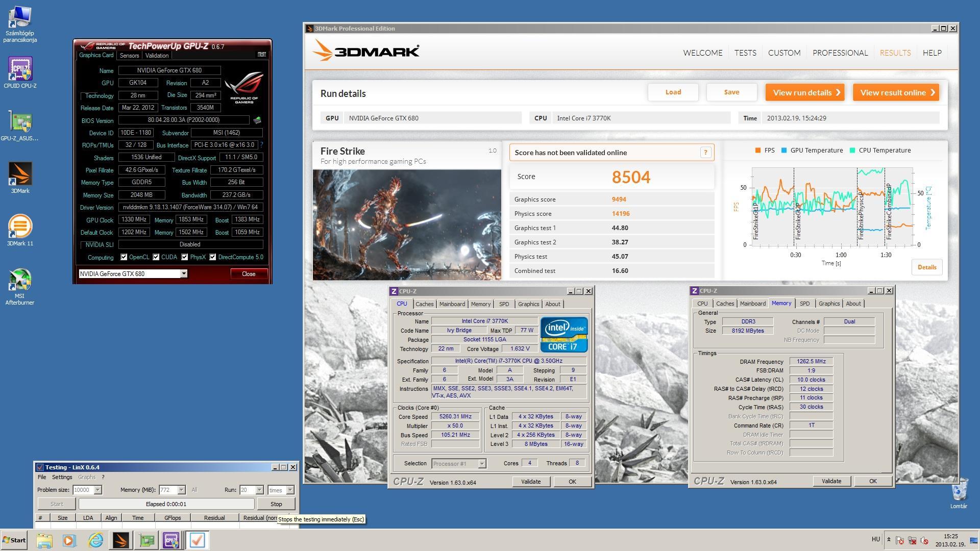
Task: Switch to LinX via taskbar icon
Action: click(197, 540)
